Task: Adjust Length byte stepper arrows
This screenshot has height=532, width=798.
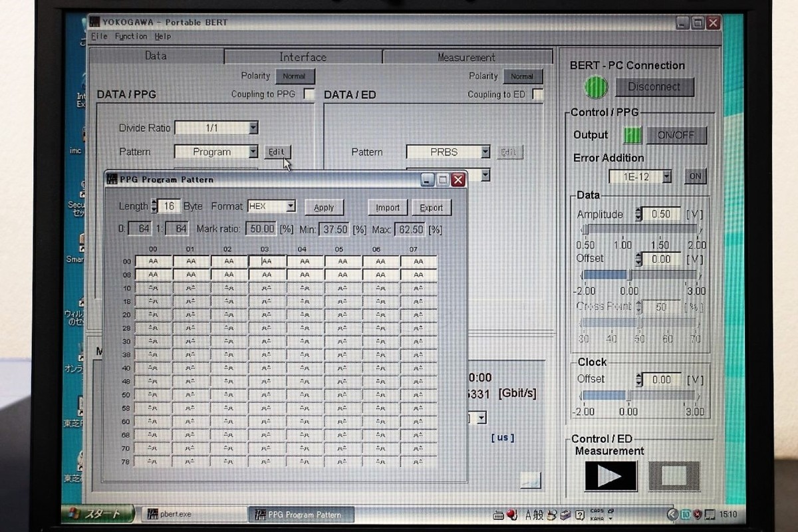Action: point(154,206)
